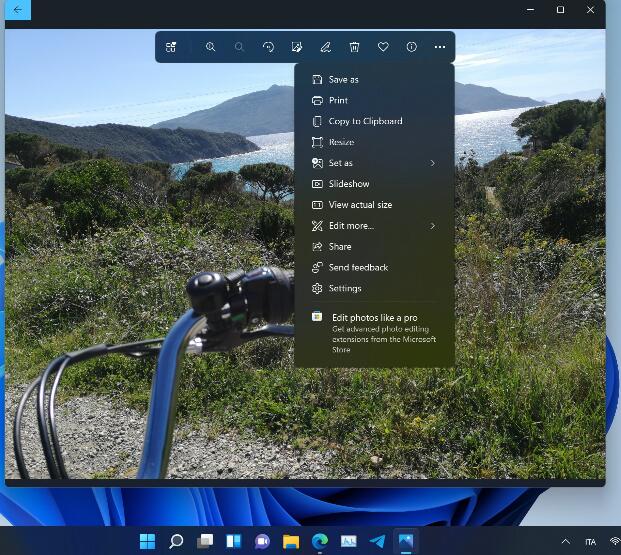
Task: Open Windows Start menu
Action: tap(147, 542)
